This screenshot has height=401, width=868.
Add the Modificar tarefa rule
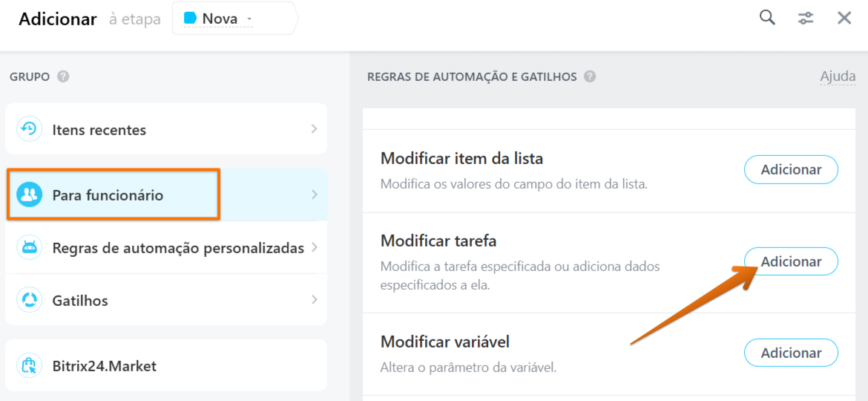pos(791,261)
